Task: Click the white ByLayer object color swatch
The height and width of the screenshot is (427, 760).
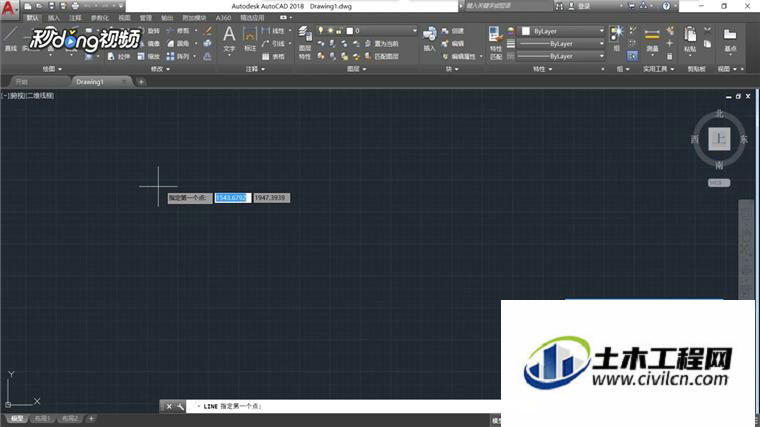Action: [x=525, y=31]
